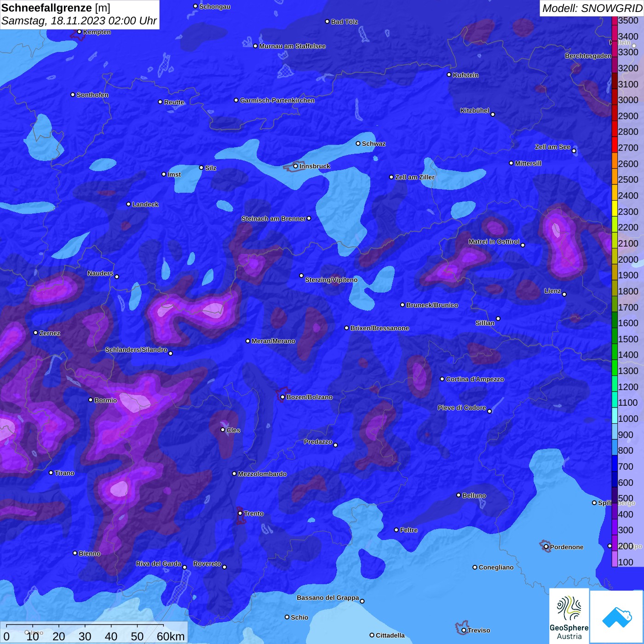Click the 'Bassano del Grappa' label
Screen dimensions: 644x644
coord(328,598)
